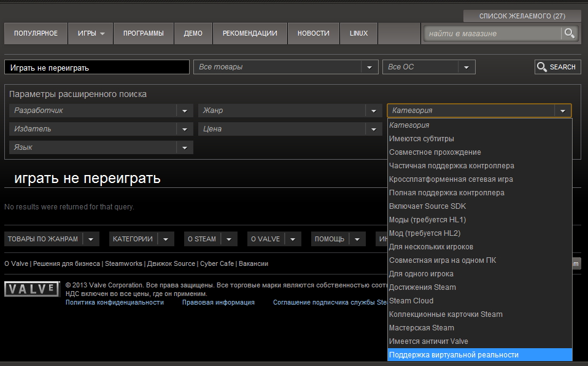Screen dimensions: 588x366
Task: Click the Valve logo in footer
Action: click(x=32, y=289)
